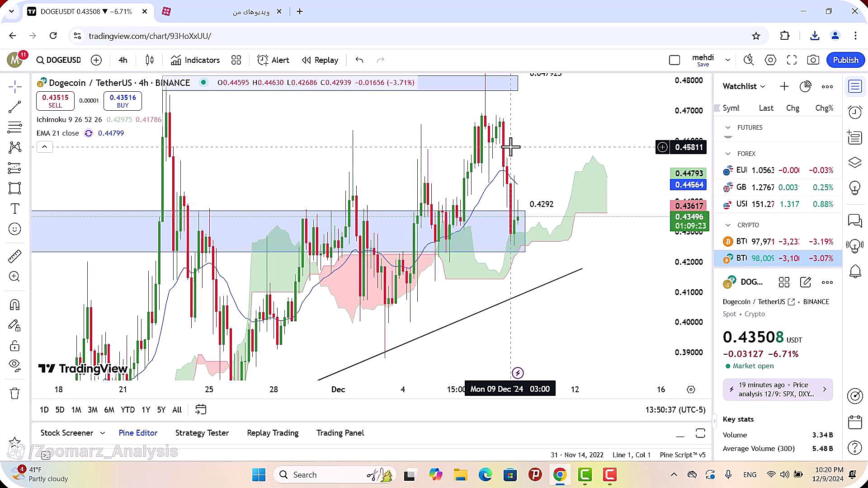Open chart settings hexagon icon
Screen dimensions: 868x488
point(770,60)
